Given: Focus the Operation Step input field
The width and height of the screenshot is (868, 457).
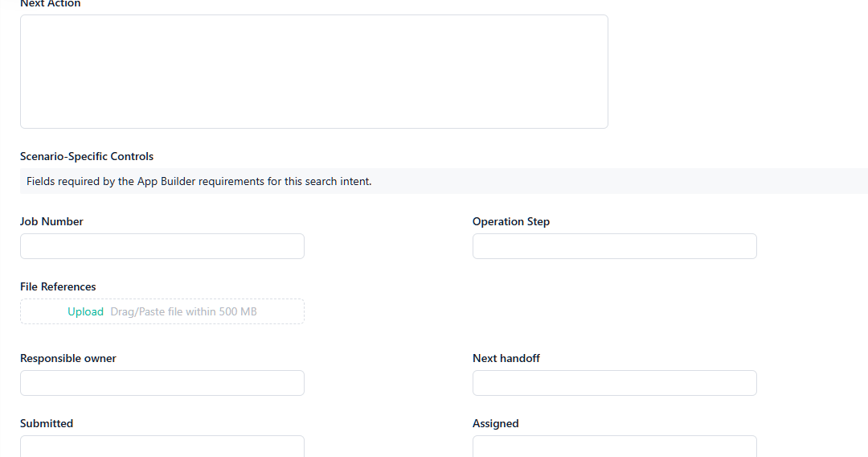Looking at the screenshot, I should click(x=615, y=246).
